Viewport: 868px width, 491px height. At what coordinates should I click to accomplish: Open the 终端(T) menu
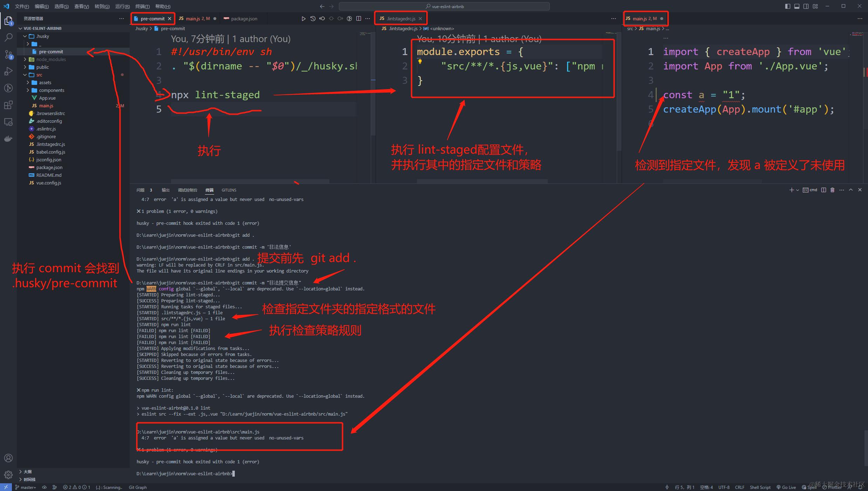pos(142,6)
